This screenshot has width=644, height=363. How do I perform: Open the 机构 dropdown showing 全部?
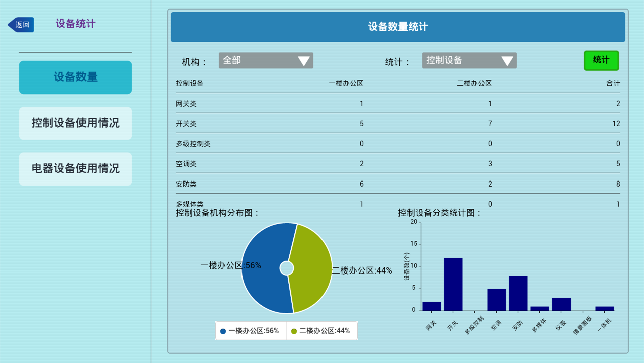(x=266, y=61)
